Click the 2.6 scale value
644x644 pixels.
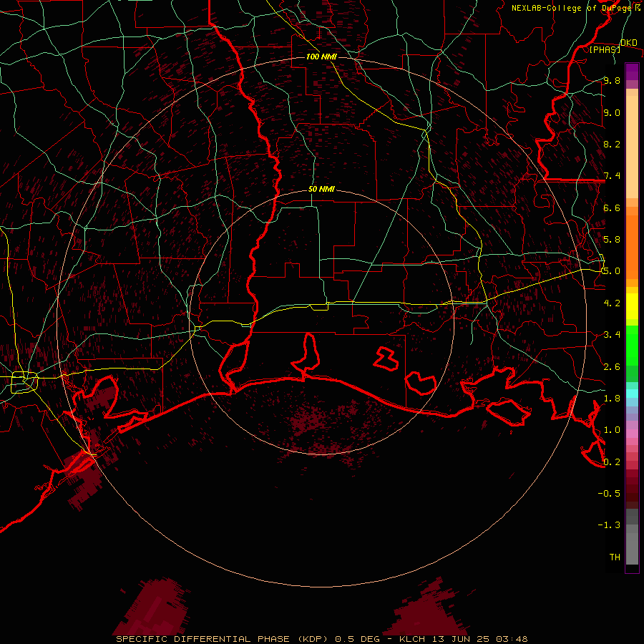pos(612,366)
